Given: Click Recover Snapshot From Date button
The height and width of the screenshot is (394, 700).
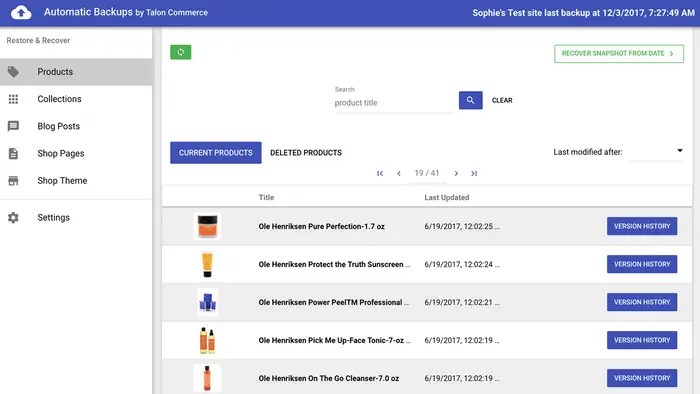Looking at the screenshot, I should (619, 54).
